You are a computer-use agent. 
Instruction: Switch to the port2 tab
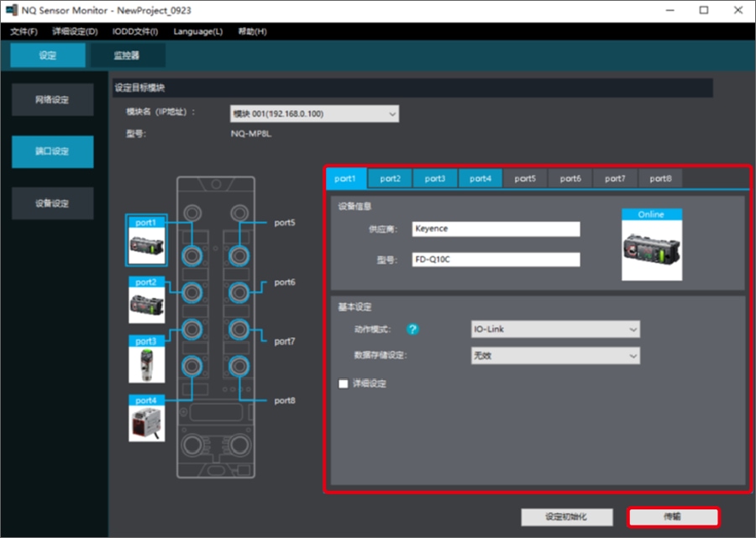tap(390, 178)
